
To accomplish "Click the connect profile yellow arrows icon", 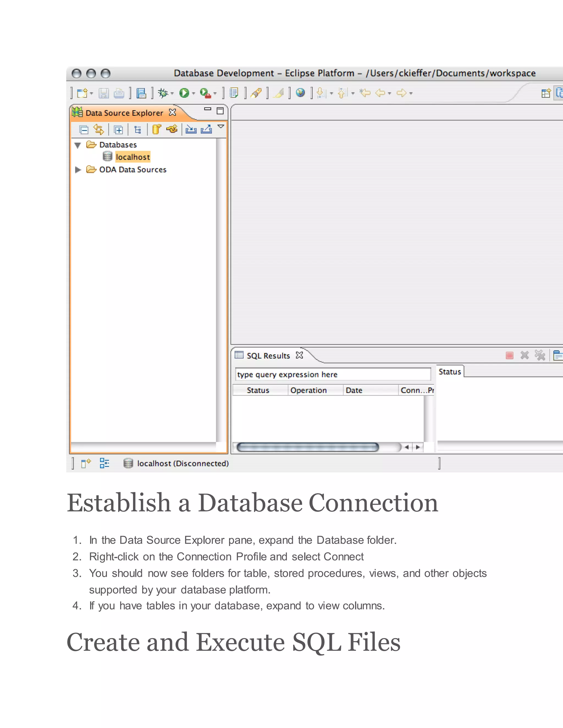I will (x=172, y=129).
